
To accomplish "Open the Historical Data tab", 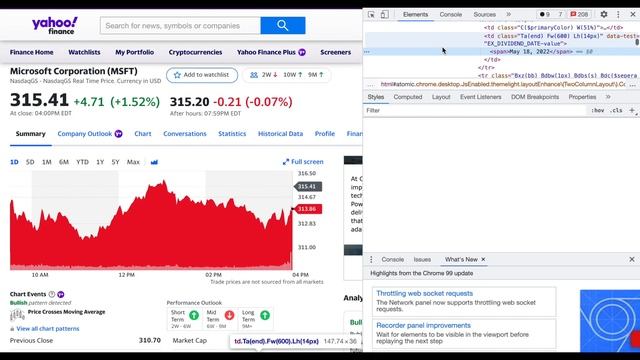I will click(x=280, y=134).
